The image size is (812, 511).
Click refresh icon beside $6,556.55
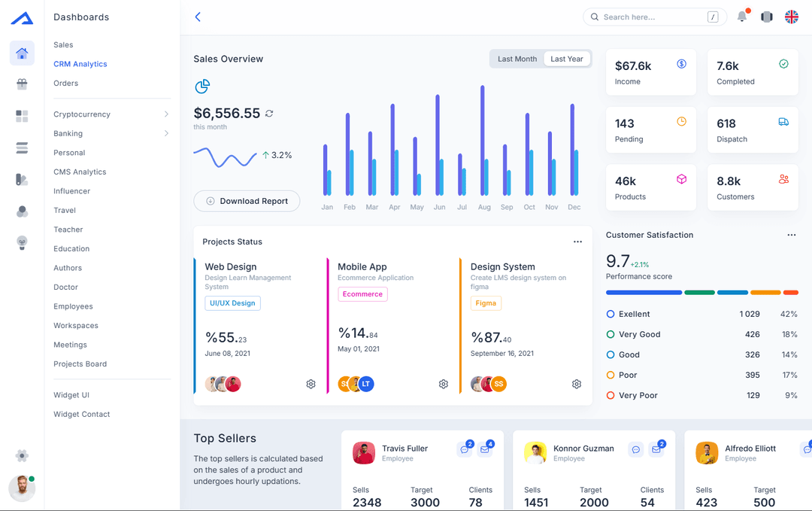point(269,114)
